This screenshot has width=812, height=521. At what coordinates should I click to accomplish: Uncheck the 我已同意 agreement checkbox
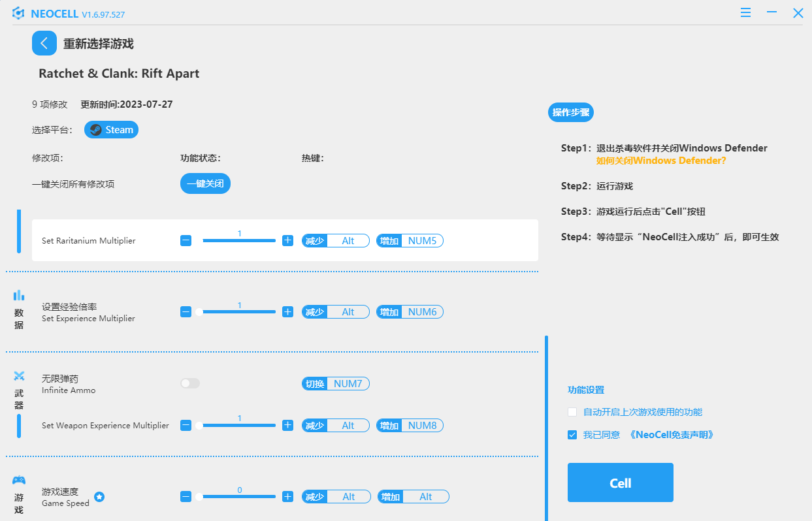572,435
